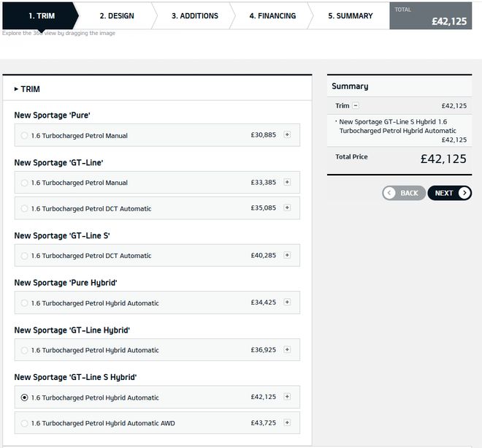Collapse the TRIM section header
Viewport: 482px width, 448px height.
point(27,89)
